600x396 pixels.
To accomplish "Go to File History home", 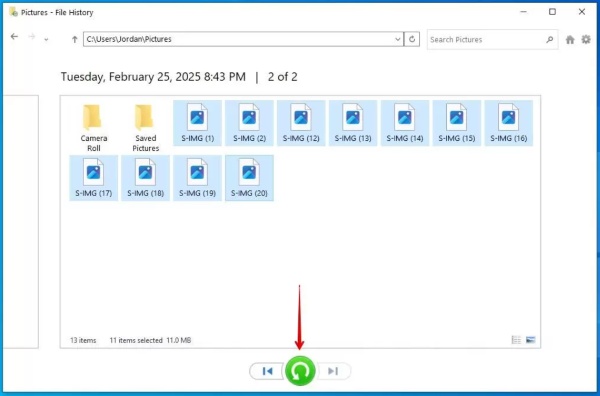I will (x=570, y=39).
